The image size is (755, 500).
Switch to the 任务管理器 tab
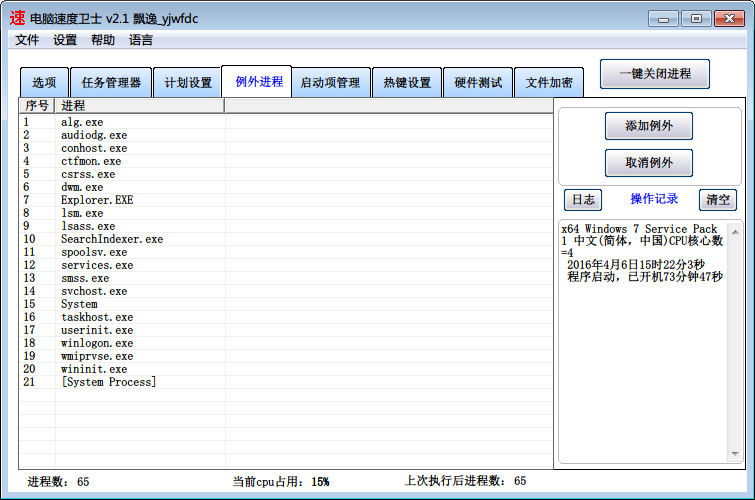tap(111, 83)
